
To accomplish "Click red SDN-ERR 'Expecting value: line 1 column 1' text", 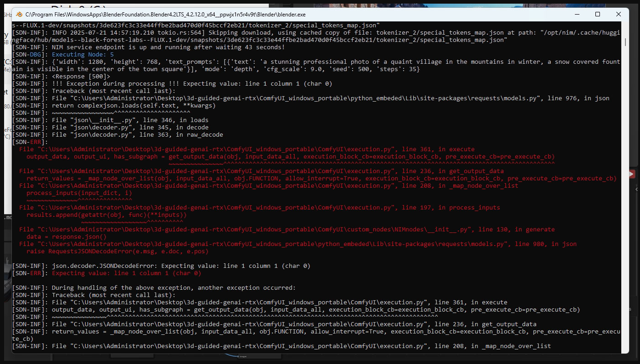I will [x=127, y=273].
